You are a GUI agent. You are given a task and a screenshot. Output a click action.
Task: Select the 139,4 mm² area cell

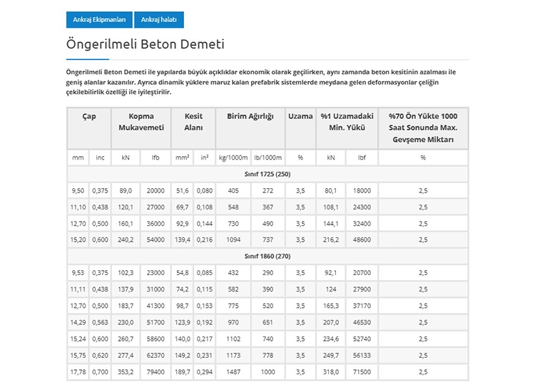(183, 239)
